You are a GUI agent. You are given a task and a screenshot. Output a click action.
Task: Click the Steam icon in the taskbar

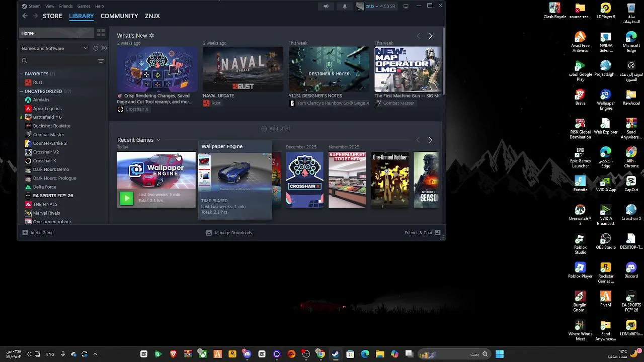point(336,354)
